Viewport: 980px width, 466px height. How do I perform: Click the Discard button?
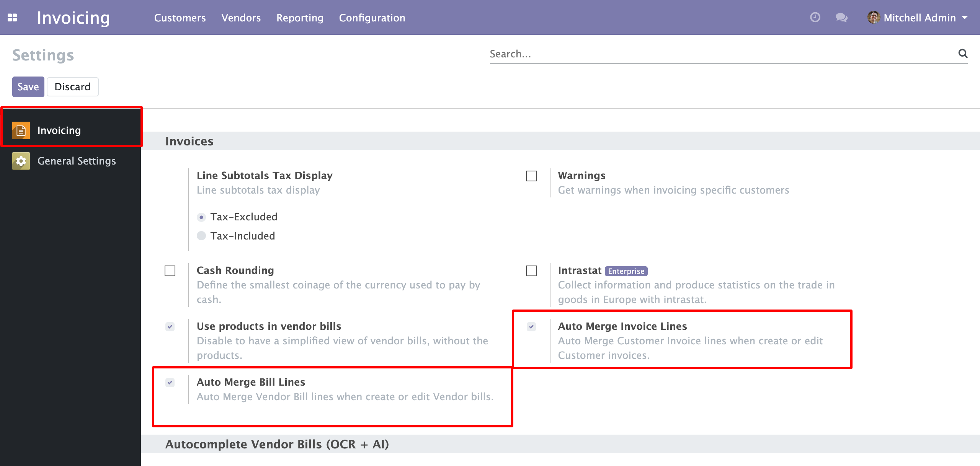click(72, 87)
